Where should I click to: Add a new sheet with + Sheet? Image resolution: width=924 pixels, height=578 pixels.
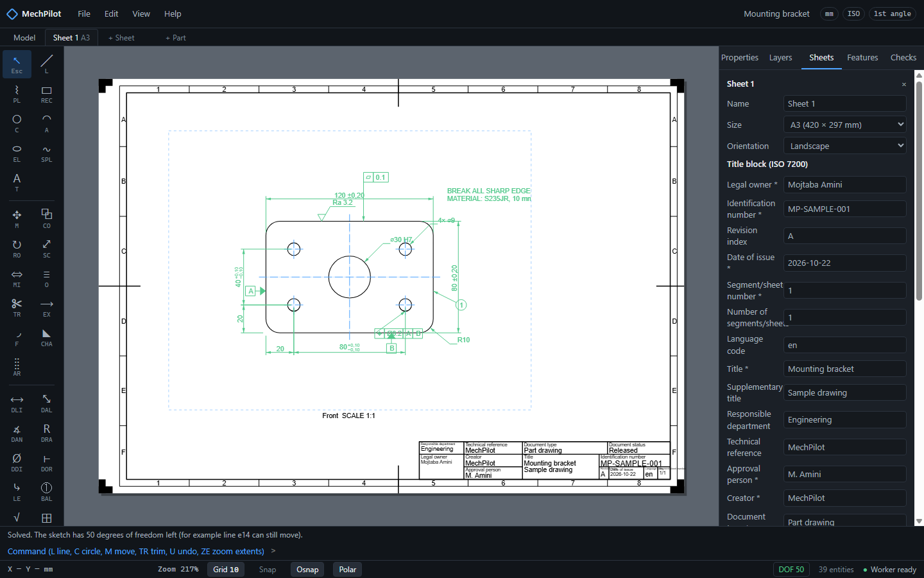pyautogui.click(x=121, y=38)
